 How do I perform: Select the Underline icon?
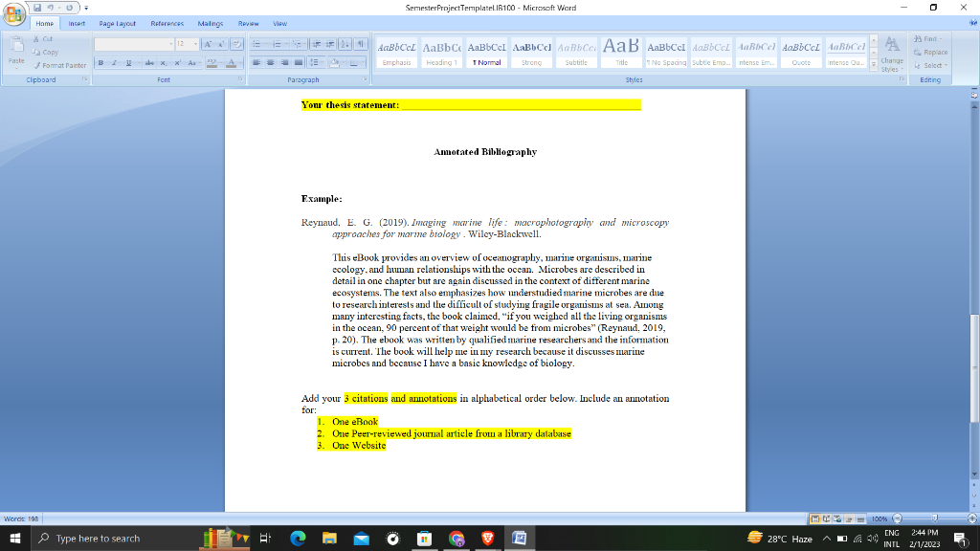(127, 62)
